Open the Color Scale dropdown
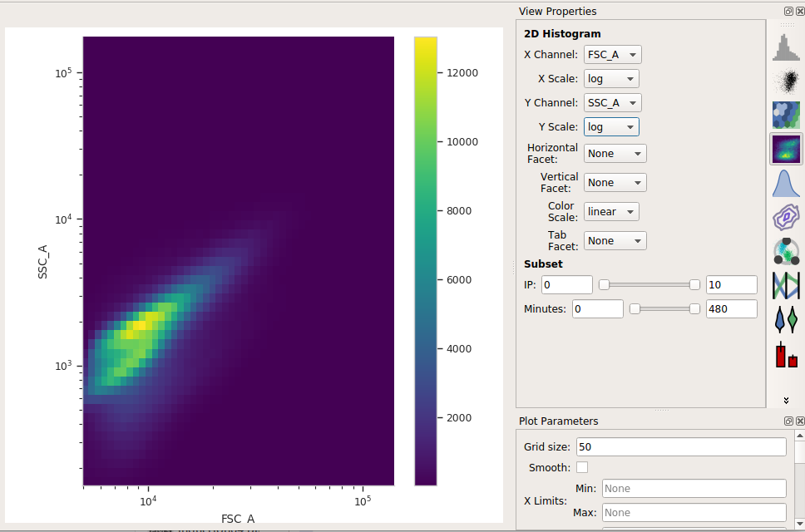Image resolution: width=805 pixels, height=532 pixels. (611, 211)
